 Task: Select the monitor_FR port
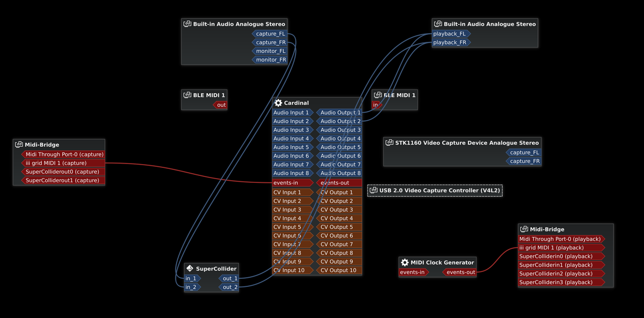tap(270, 60)
